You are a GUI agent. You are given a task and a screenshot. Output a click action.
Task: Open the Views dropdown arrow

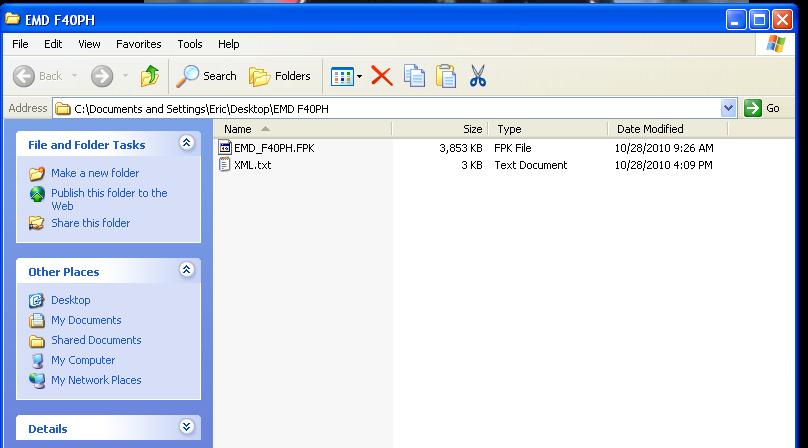(x=359, y=77)
